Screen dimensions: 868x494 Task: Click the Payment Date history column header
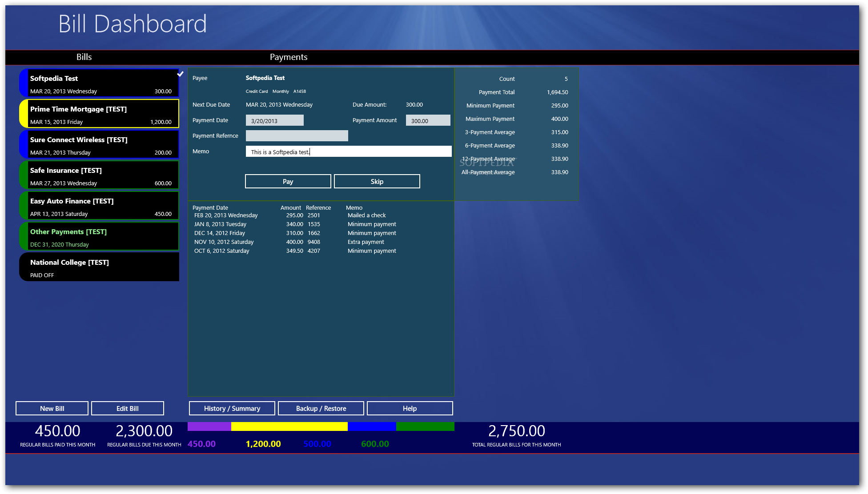210,207
